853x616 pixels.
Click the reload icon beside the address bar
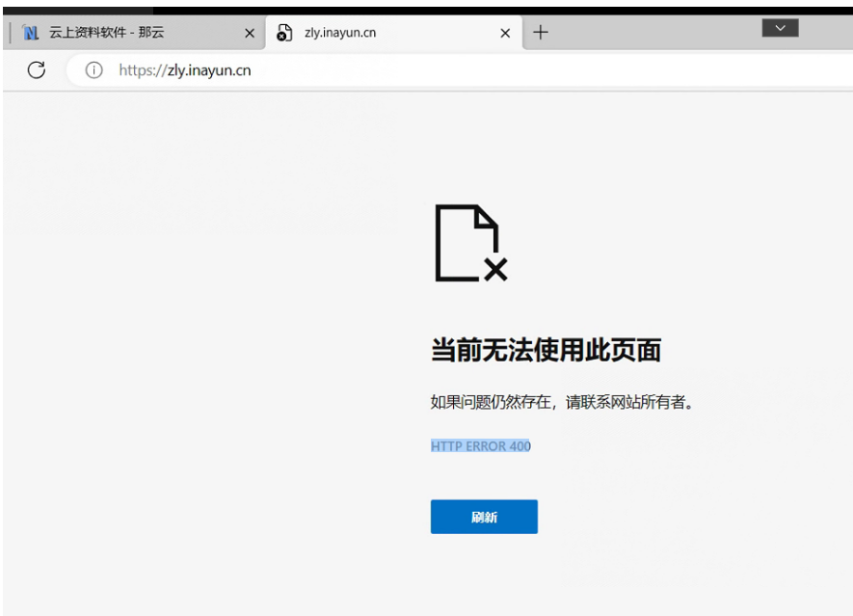[x=37, y=69]
